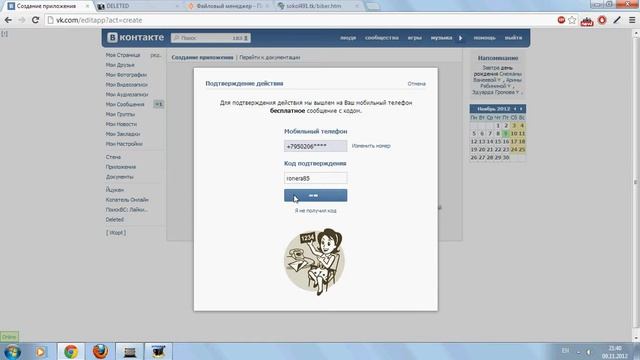
Task: Open Мои Группы in sidebar
Action: coord(120,114)
